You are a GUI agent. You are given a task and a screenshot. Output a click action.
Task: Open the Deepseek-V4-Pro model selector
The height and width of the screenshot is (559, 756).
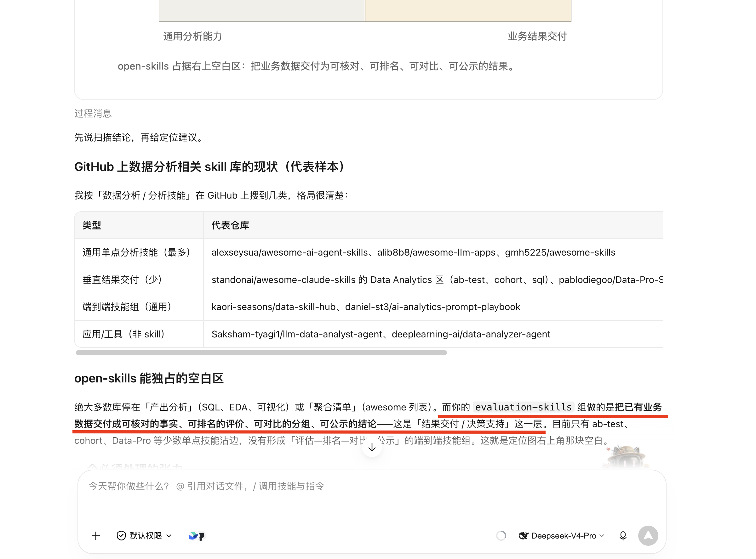(x=561, y=536)
